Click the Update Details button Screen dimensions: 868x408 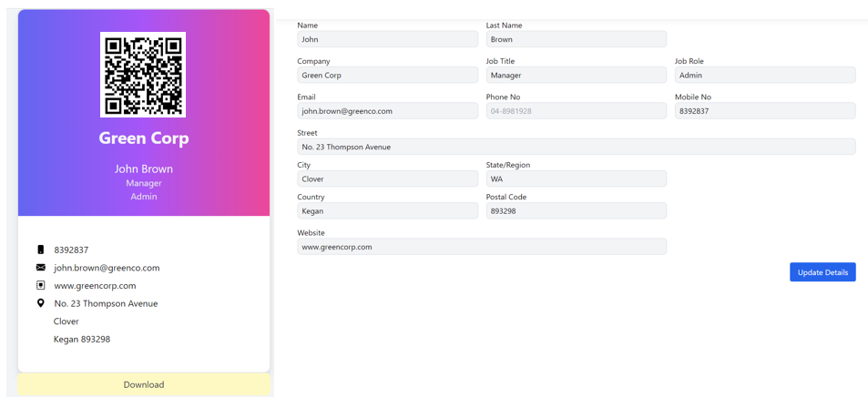pyautogui.click(x=822, y=272)
